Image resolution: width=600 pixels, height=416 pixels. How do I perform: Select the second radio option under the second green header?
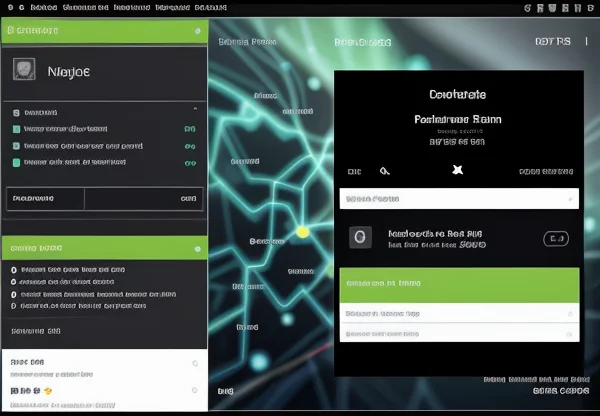point(13,282)
